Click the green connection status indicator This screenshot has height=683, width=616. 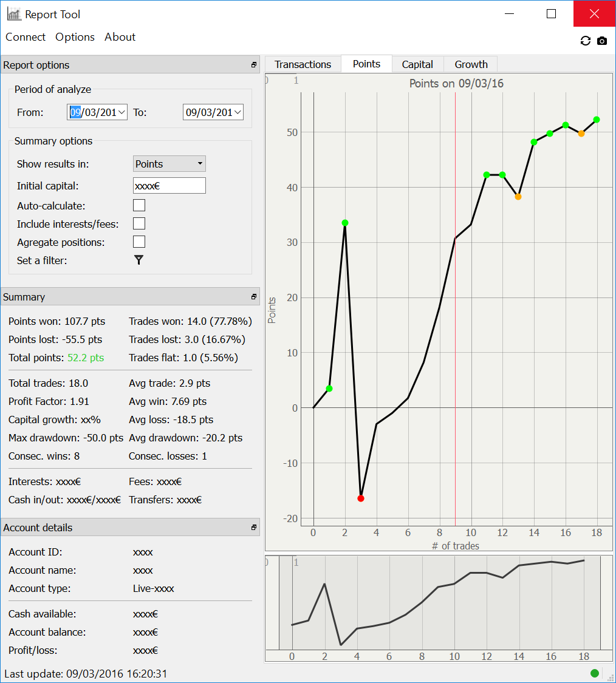(x=594, y=673)
